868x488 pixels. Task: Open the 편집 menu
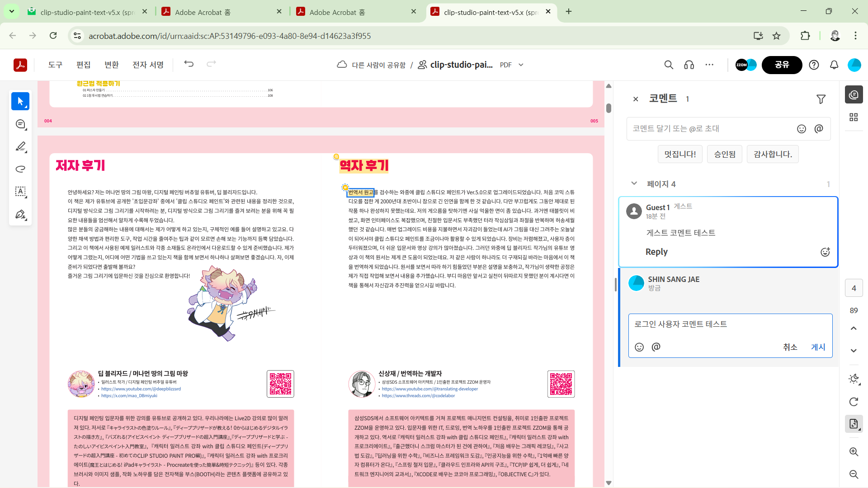tap(84, 65)
